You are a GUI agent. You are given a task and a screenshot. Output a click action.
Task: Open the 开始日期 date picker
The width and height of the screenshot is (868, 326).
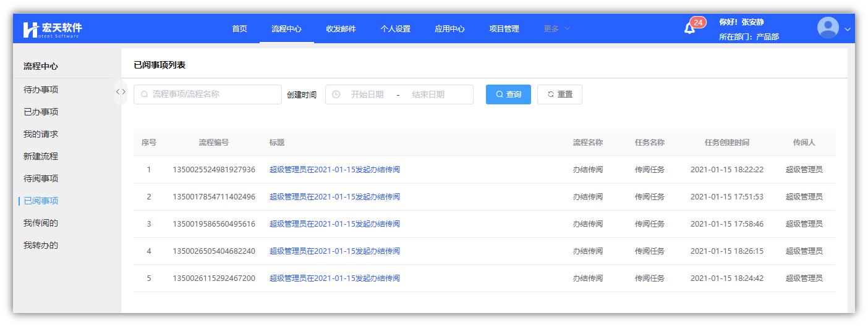coord(367,94)
